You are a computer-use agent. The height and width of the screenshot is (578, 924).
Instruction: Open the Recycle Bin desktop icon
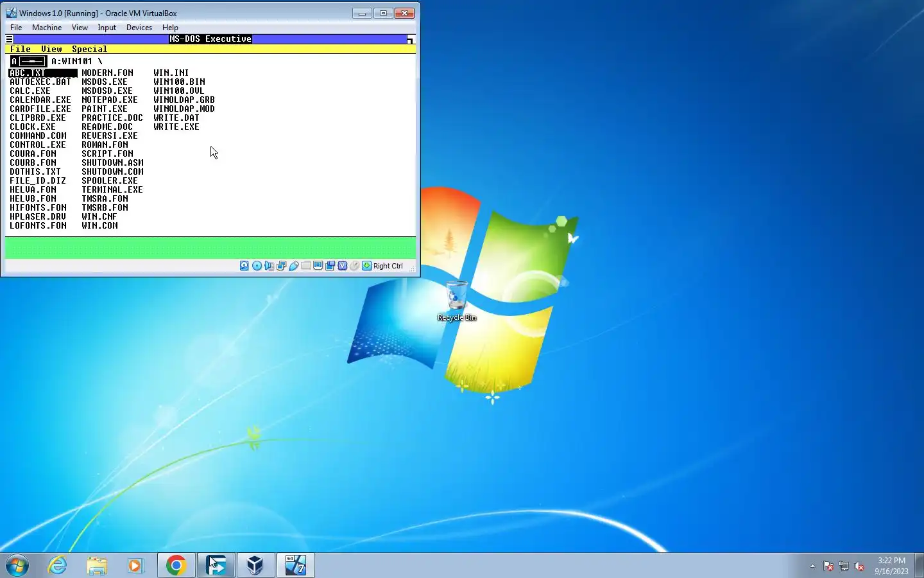(x=457, y=301)
